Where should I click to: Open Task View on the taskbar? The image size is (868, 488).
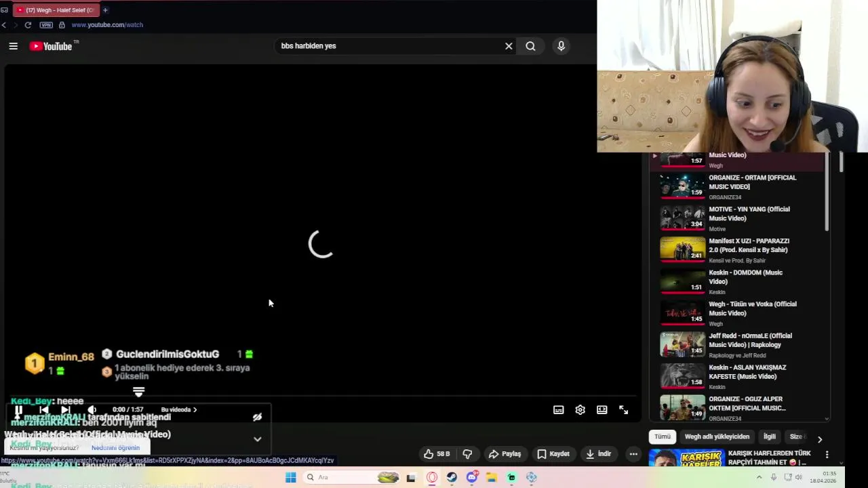411,478
